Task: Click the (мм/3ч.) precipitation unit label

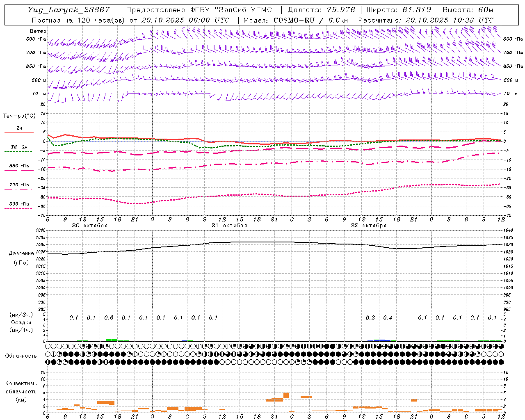Action: click(21, 315)
